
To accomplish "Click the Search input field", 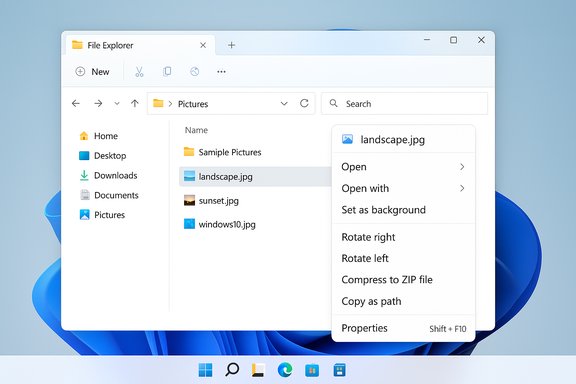I will click(404, 104).
